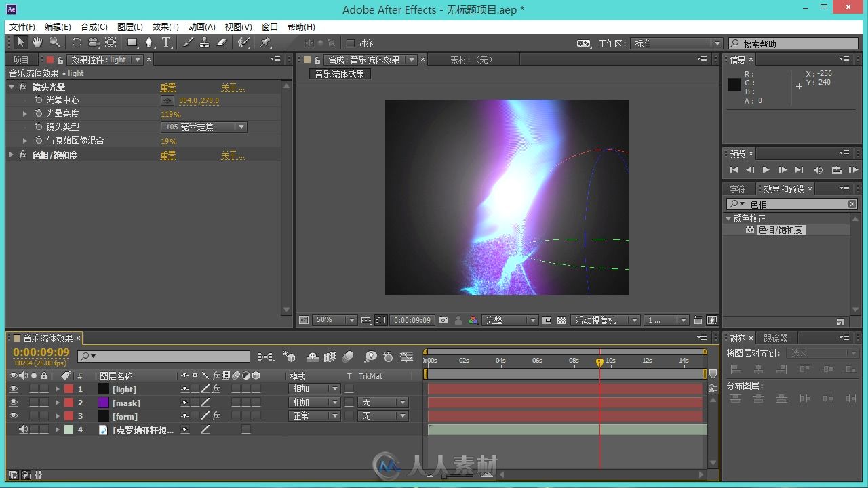This screenshot has width=868, height=488.
Task: Toggle stopwatch for blend with original
Action: (x=39, y=141)
